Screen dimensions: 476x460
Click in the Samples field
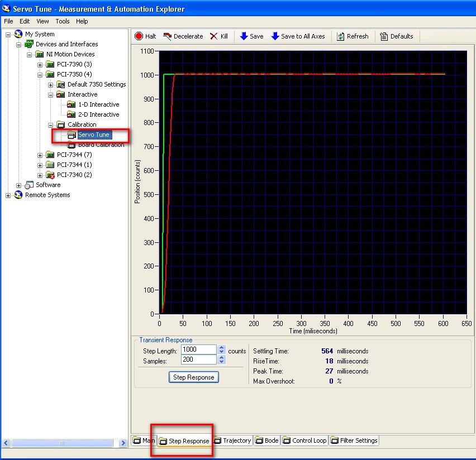199,360
